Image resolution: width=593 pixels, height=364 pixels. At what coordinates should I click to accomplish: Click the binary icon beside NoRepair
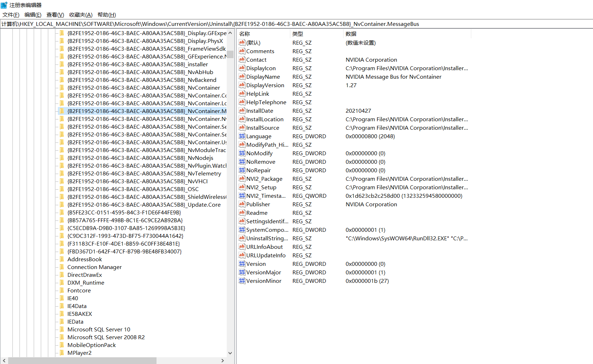pos(242,170)
